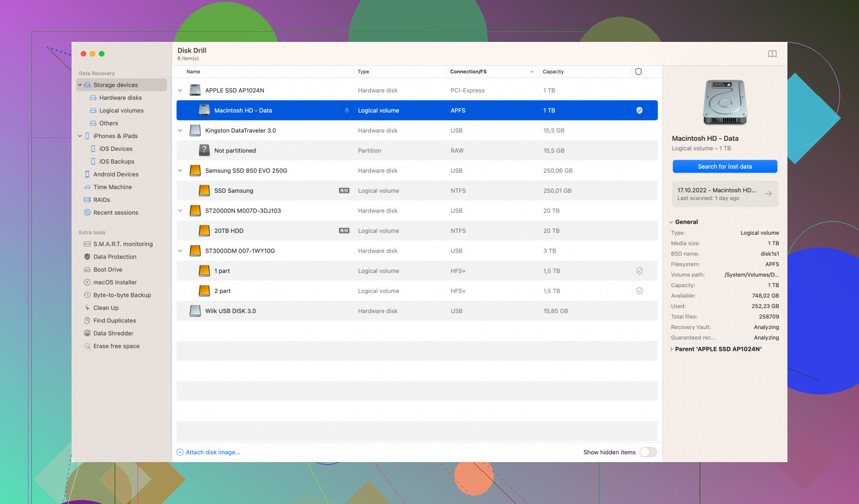The width and height of the screenshot is (859, 504).
Task: Toggle protection shield for 1 part volume
Action: [x=639, y=271]
